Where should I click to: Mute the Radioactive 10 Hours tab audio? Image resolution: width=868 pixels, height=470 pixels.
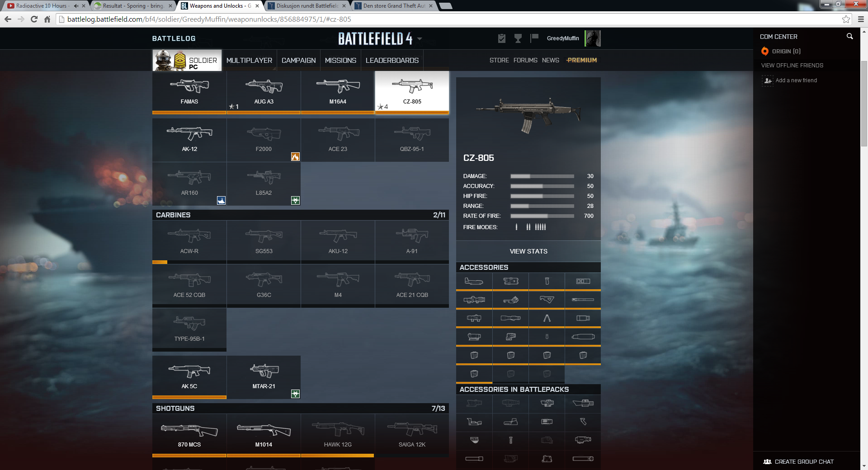click(x=75, y=6)
